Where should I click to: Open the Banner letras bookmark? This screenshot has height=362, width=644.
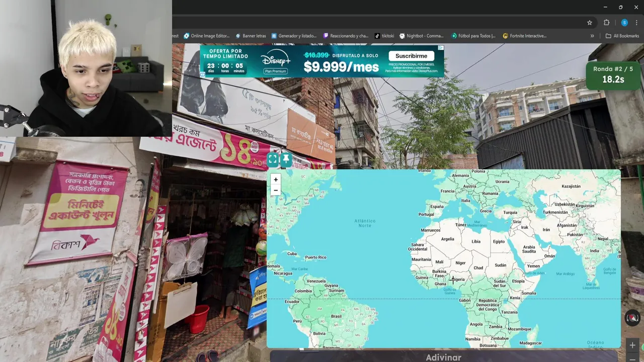pyautogui.click(x=251, y=36)
